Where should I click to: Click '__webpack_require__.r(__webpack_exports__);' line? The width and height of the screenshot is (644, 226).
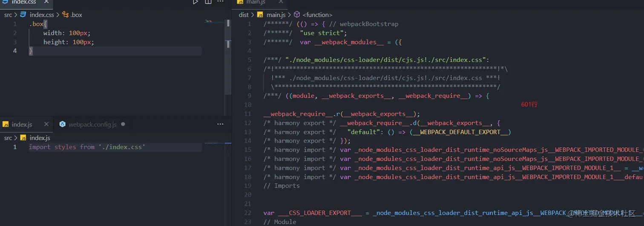[342, 114]
